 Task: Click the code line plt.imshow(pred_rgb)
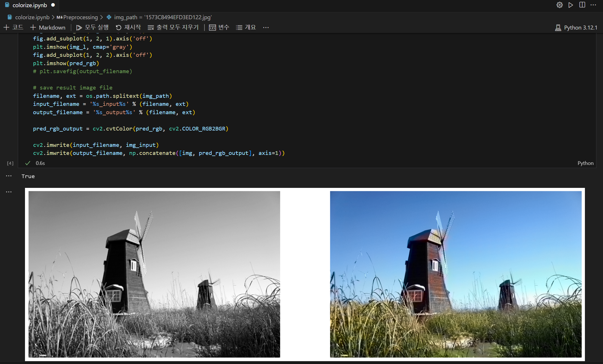pyautogui.click(x=66, y=63)
